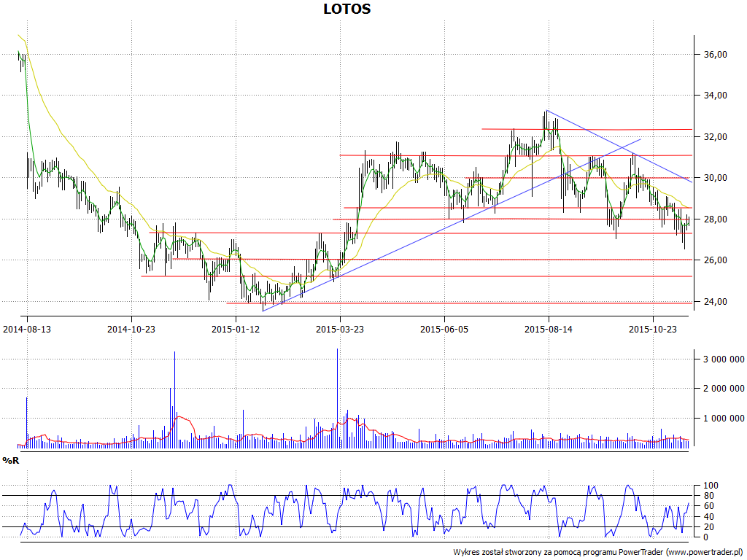Viewport: 747px width, 560px height.
Task: Select the 2015-08-14 date label
Action: pos(549,329)
